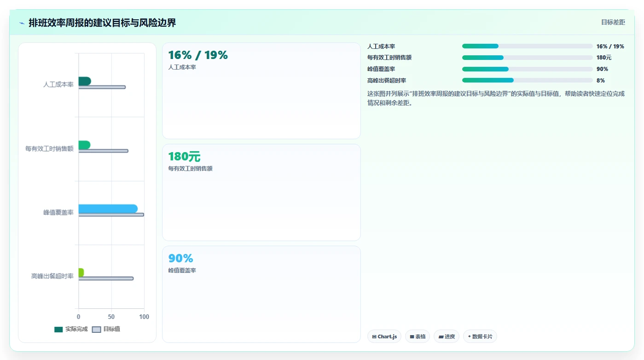This screenshot has width=644, height=360.
Task: Click the blue 峰值覆盖率 actual bar
Action: coord(108,209)
